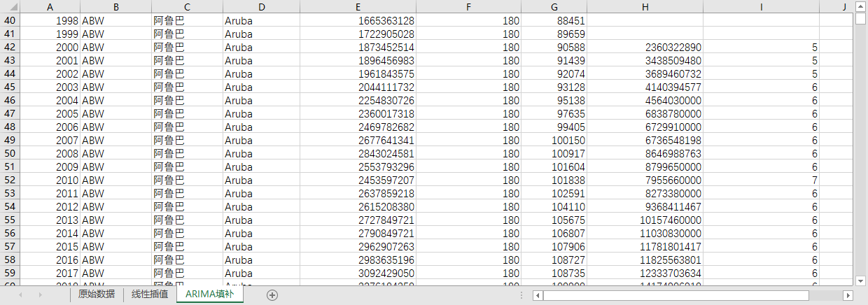Select row 55 header
This screenshot has height=305, width=868.
coord(10,220)
